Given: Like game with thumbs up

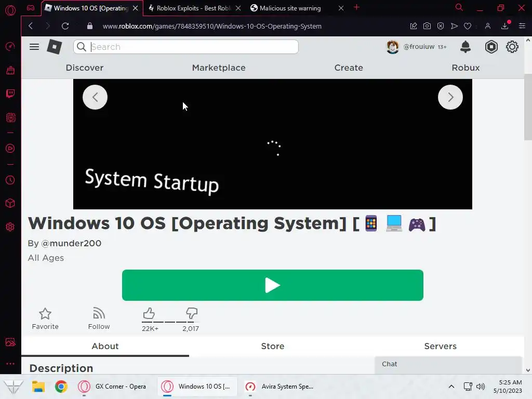Looking at the screenshot, I should point(149,313).
